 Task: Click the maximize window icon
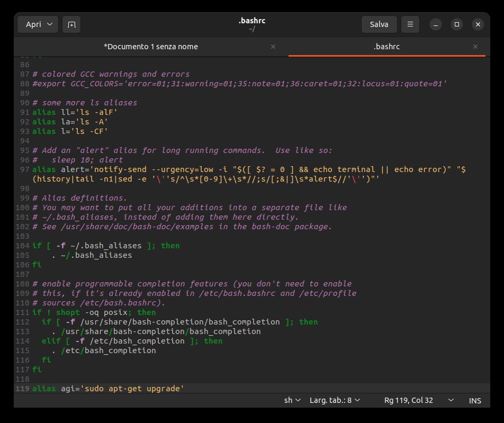point(457,24)
